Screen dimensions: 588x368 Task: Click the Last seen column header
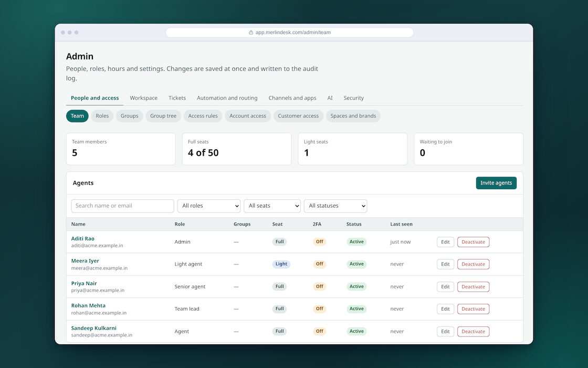coord(401,224)
